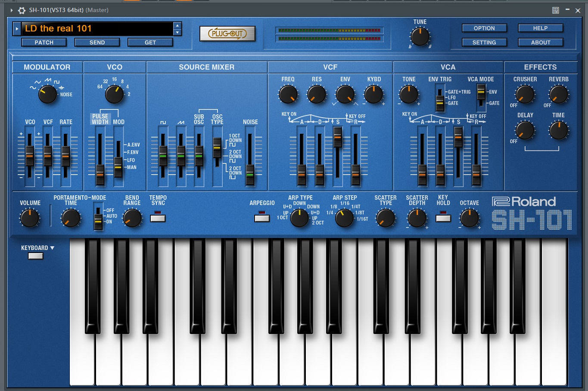This screenshot has width=588, height=391.
Task: Click the VCF KYBD knob
Action: click(x=373, y=94)
